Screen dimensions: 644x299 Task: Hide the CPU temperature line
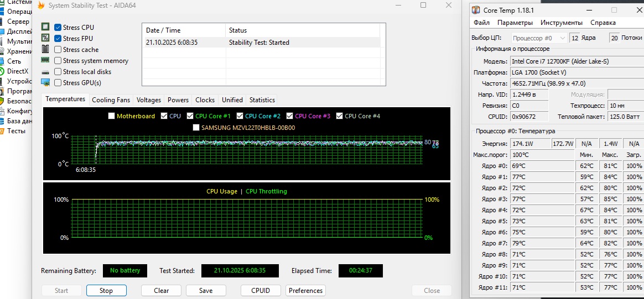[x=164, y=116]
